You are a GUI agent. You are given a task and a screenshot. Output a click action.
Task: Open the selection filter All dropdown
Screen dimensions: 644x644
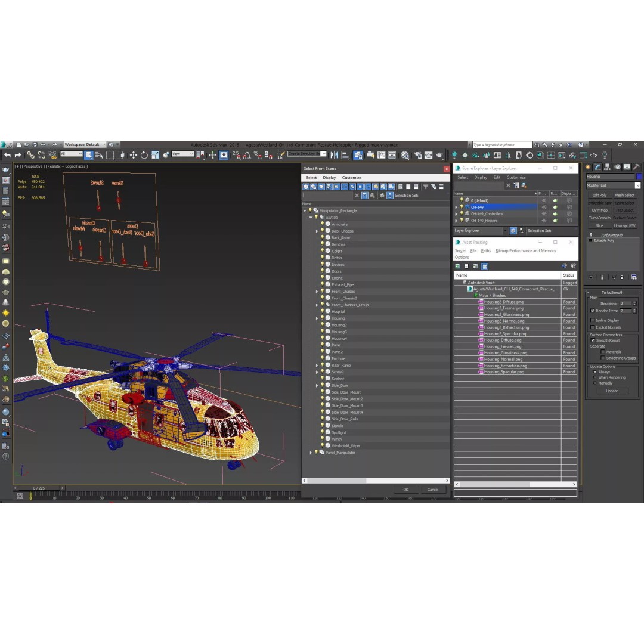click(71, 154)
